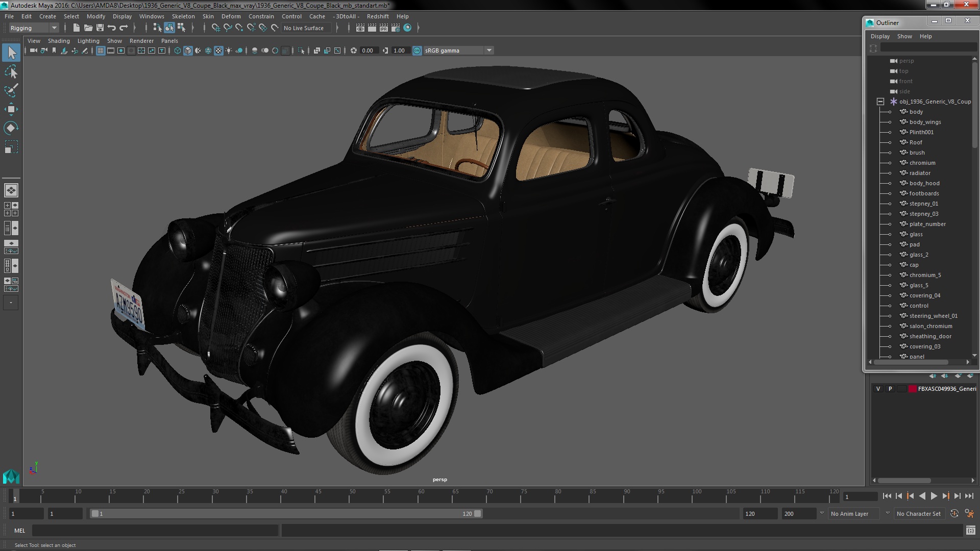Viewport: 980px width, 551px height.
Task: Create a new scene
Action: pos(77,28)
